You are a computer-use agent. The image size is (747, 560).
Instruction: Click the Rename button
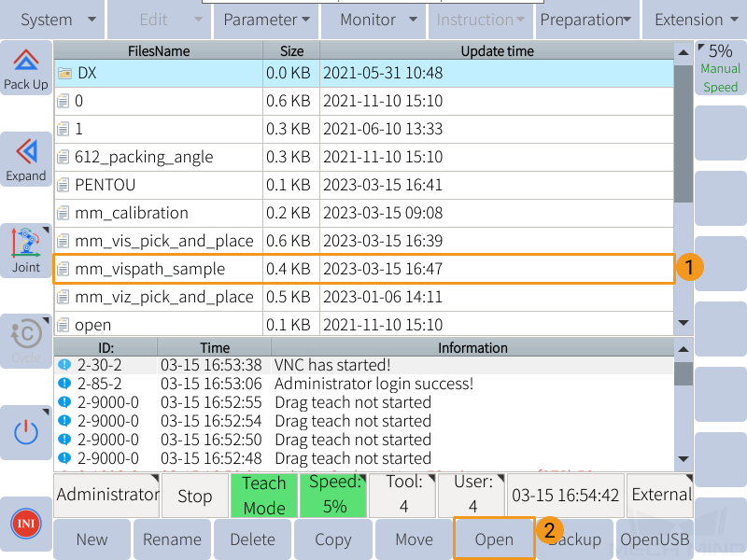click(x=172, y=539)
